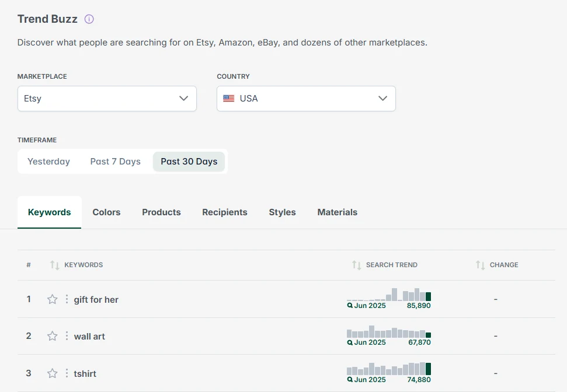Open the kebab menu beside wall art
Image resolution: width=567 pixels, height=392 pixels.
(x=66, y=336)
